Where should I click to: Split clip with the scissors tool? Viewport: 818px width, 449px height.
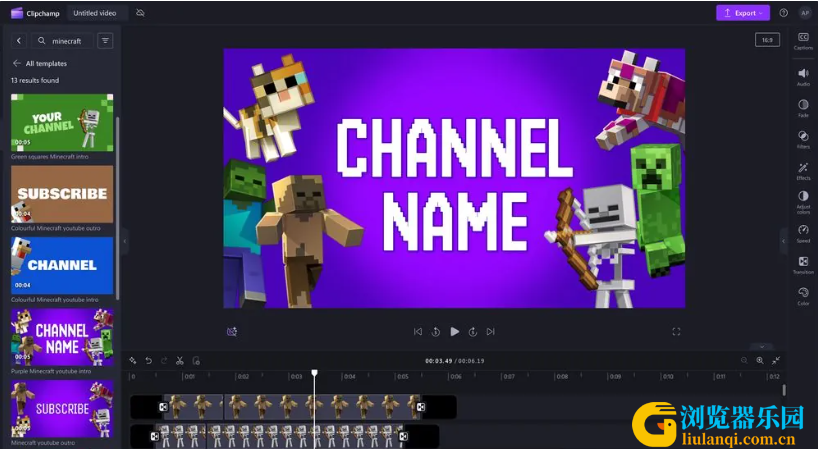click(180, 360)
